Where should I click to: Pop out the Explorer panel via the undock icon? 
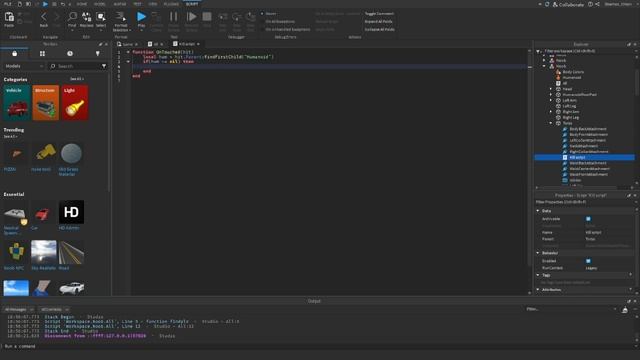(x=629, y=44)
